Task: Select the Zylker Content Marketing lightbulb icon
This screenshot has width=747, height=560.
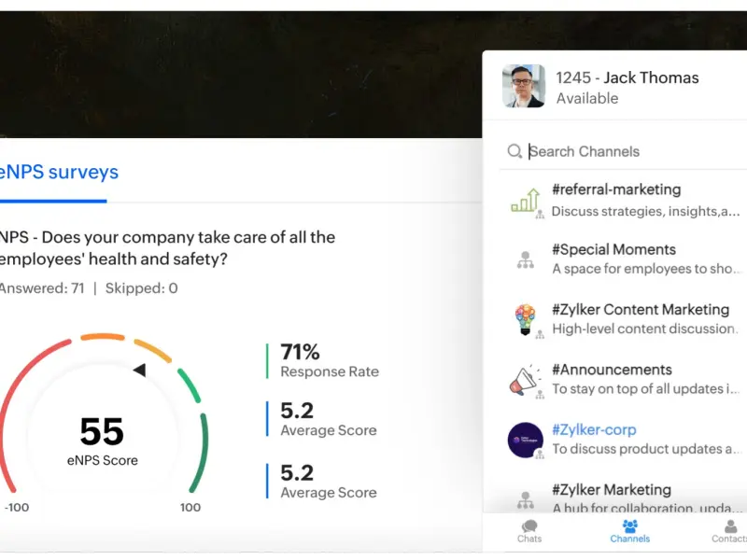Action: (526, 319)
